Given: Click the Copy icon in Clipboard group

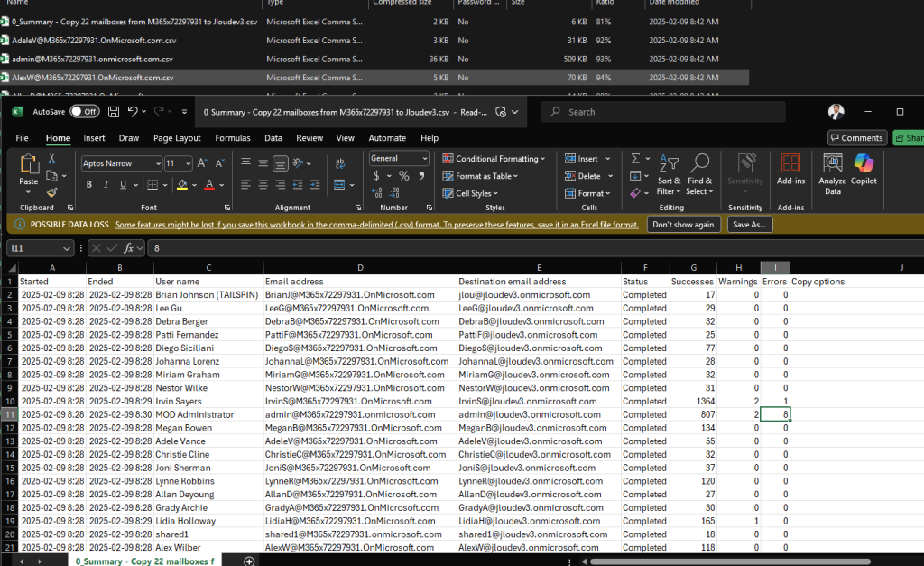Looking at the screenshot, I should click(51, 176).
